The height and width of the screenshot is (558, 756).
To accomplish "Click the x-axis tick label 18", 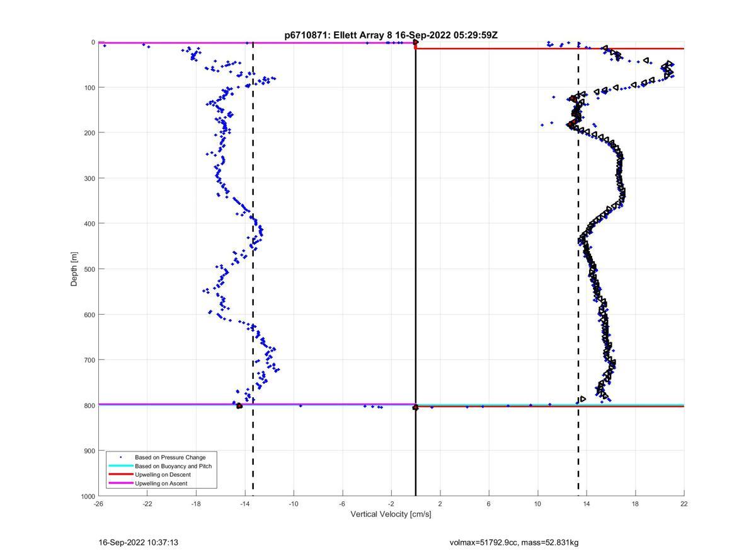I will coord(635,503).
